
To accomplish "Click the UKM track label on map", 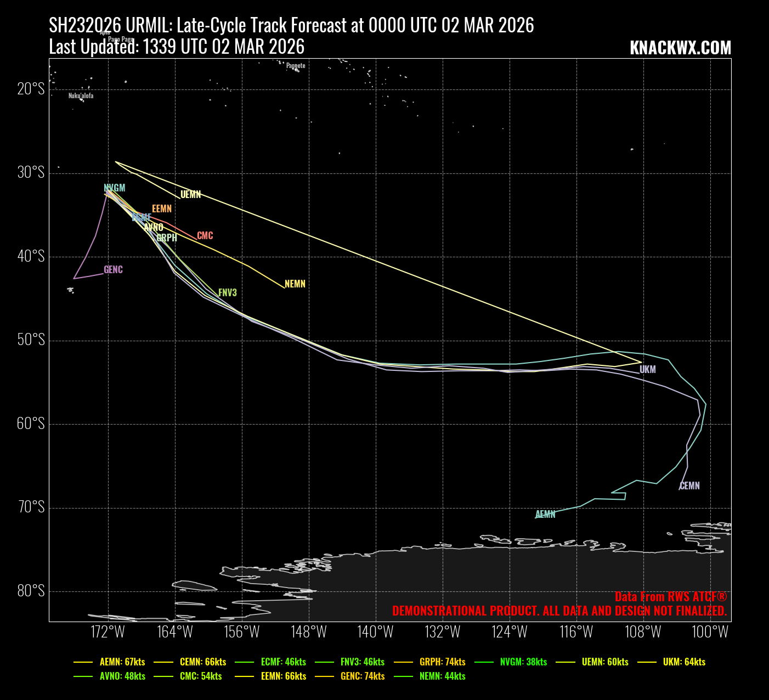I will tap(647, 370).
